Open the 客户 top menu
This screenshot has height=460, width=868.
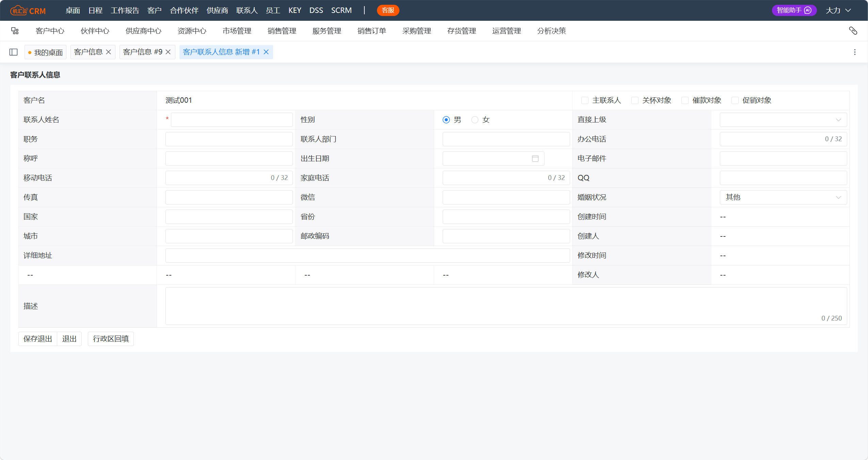154,11
